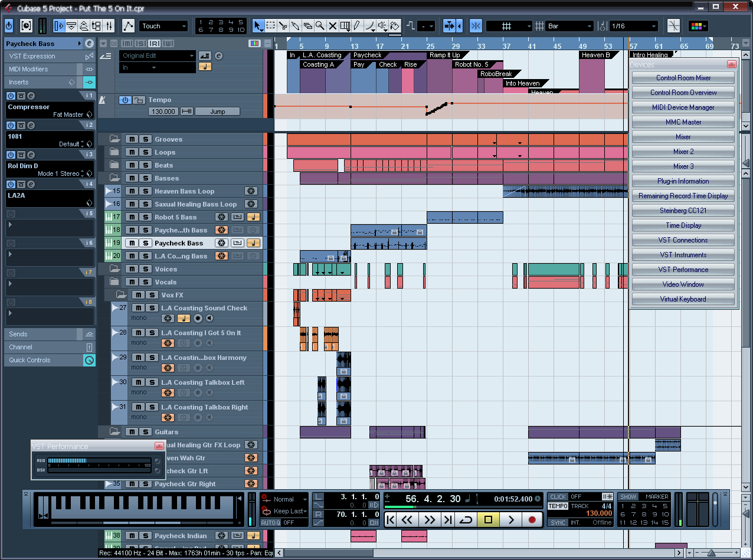Open the track color palette icon
Screen dimensions: 753x560
tap(698, 26)
